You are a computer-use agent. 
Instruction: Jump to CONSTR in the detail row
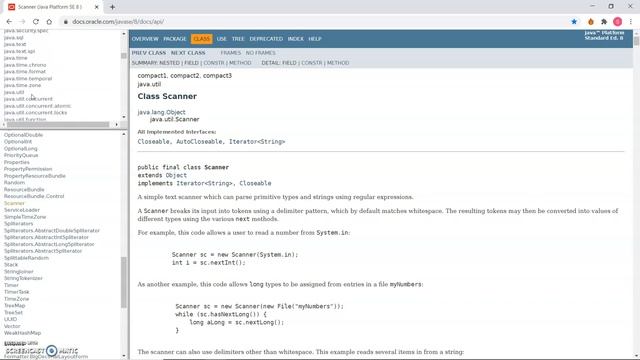click(x=311, y=63)
